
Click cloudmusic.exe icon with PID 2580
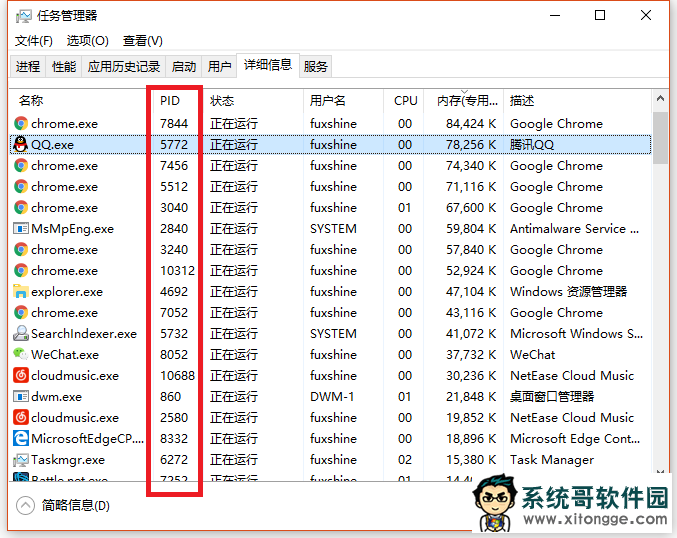tap(21, 417)
